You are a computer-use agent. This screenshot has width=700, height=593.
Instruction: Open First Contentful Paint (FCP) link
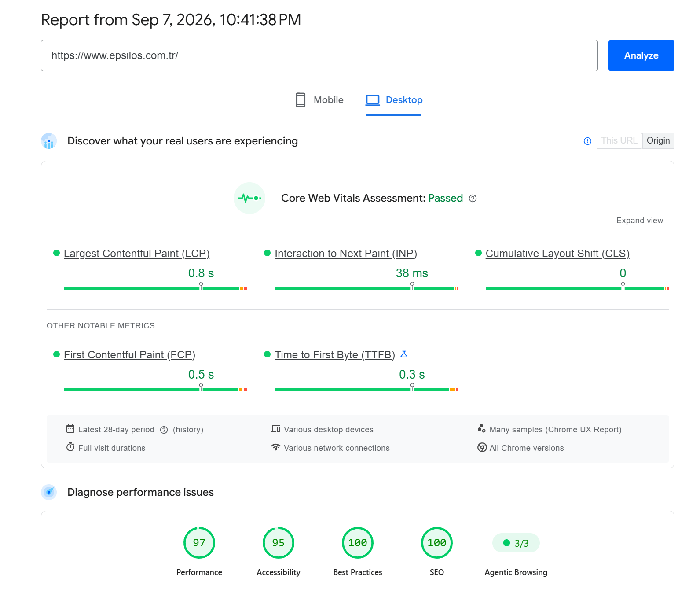coord(129,355)
